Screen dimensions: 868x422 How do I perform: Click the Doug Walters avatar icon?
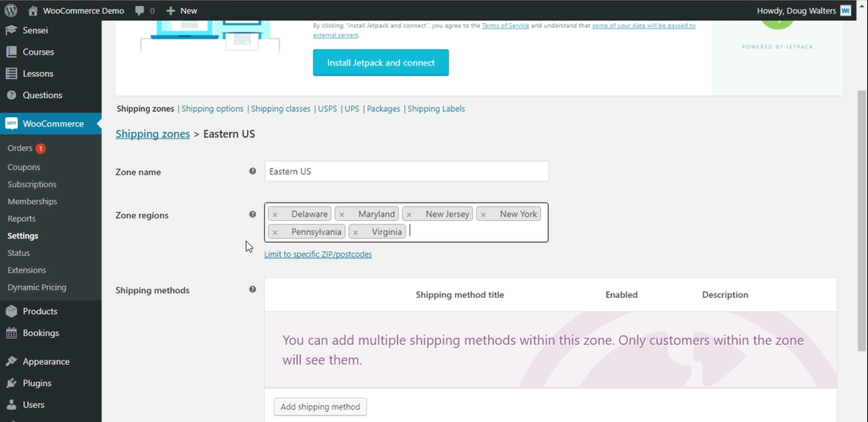pos(846,11)
